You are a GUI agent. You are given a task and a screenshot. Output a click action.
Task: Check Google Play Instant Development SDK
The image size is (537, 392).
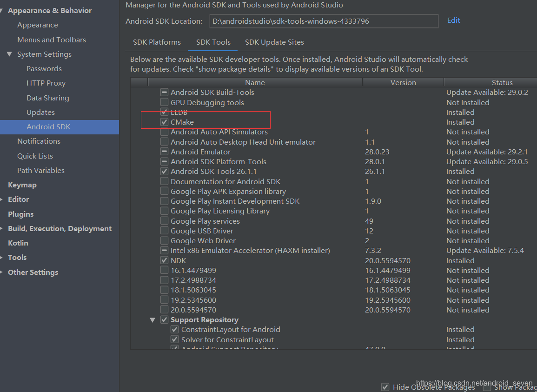click(165, 201)
